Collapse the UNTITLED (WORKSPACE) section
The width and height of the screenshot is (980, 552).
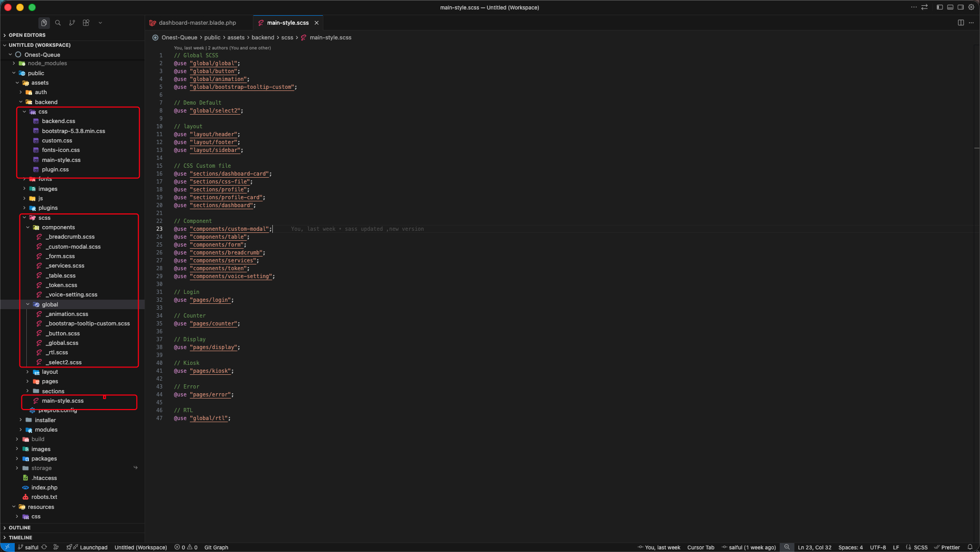point(73,45)
